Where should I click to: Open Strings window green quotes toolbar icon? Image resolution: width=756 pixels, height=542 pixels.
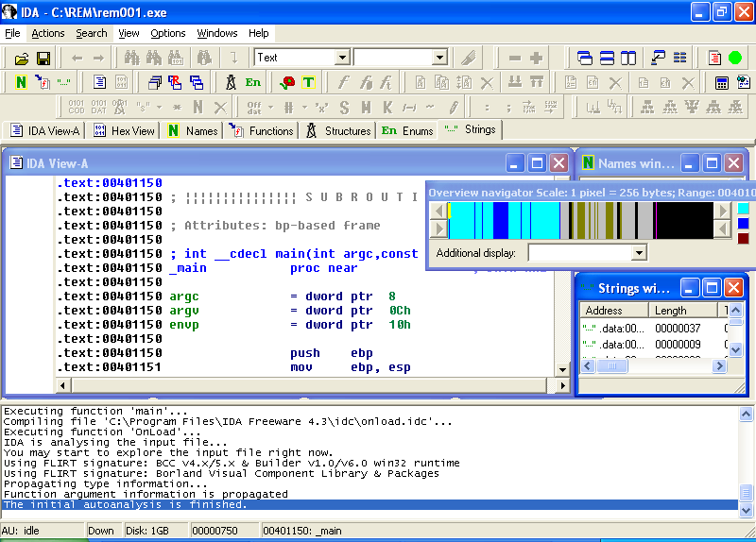click(x=63, y=82)
